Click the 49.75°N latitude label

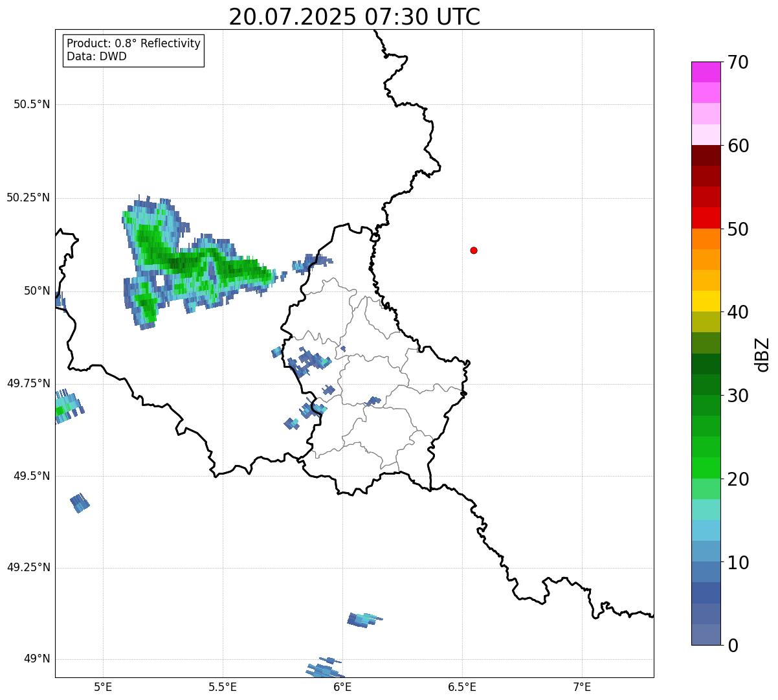[28, 383]
